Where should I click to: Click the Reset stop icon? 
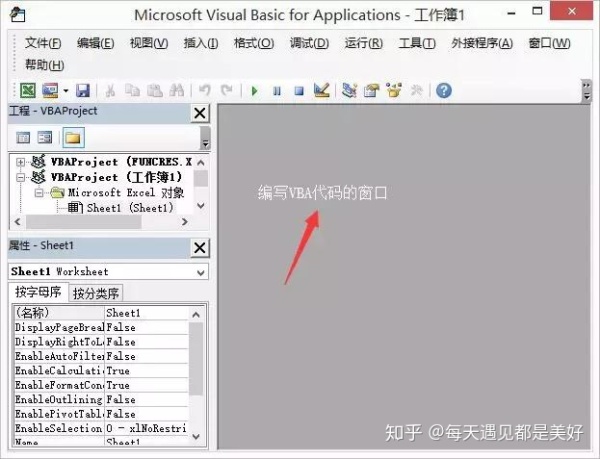299,91
